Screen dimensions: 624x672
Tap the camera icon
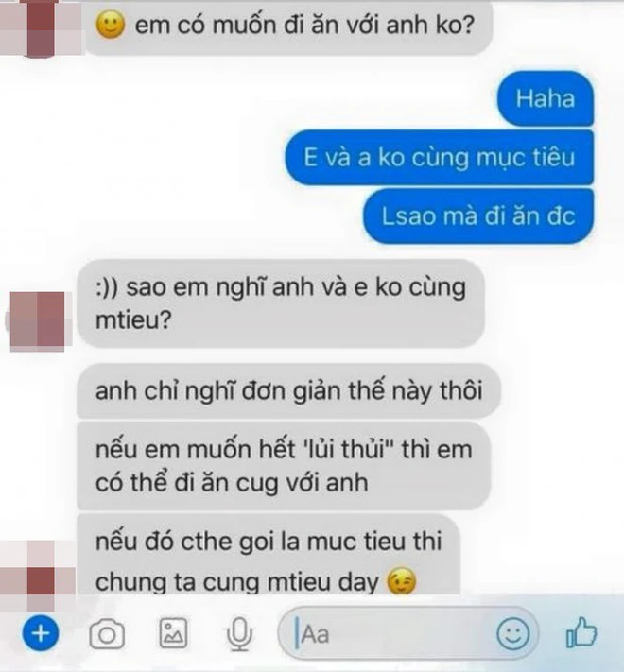click(x=107, y=634)
